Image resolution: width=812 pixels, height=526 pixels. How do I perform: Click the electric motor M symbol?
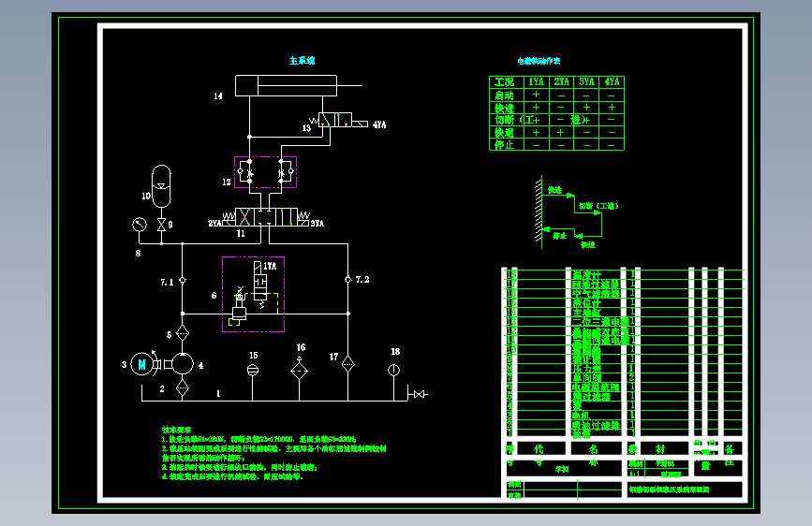[x=141, y=364]
